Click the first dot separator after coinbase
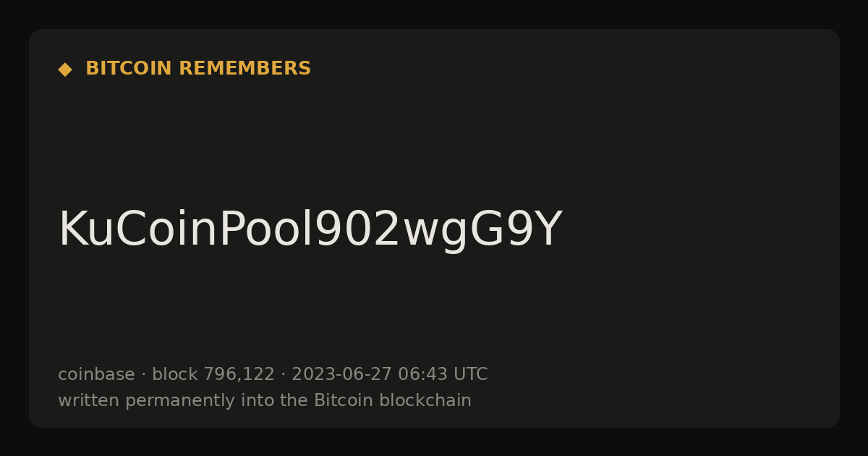 coord(143,375)
